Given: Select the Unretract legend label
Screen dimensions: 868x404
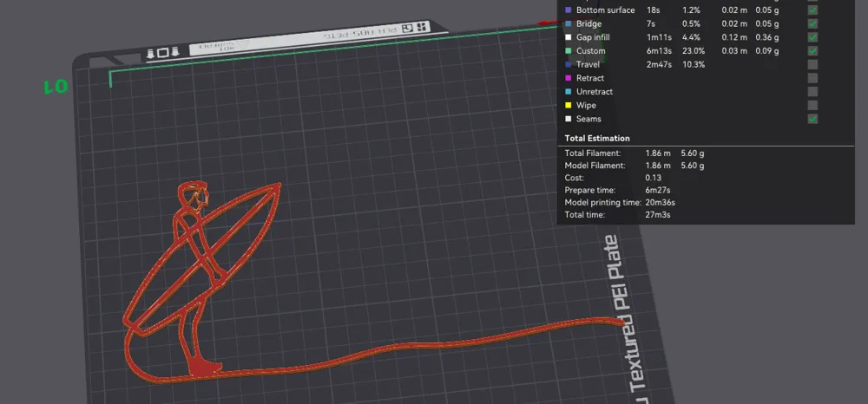Looking at the screenshot, I should pyautogui.click(x=595, y=92).
